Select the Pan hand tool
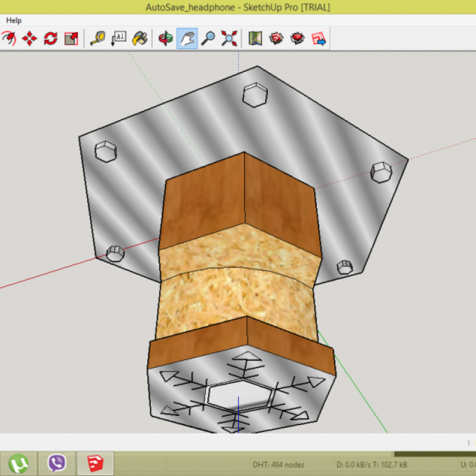The width and height of the screenshot is (476, 476). pyautogui.click(x=187, y=38)
